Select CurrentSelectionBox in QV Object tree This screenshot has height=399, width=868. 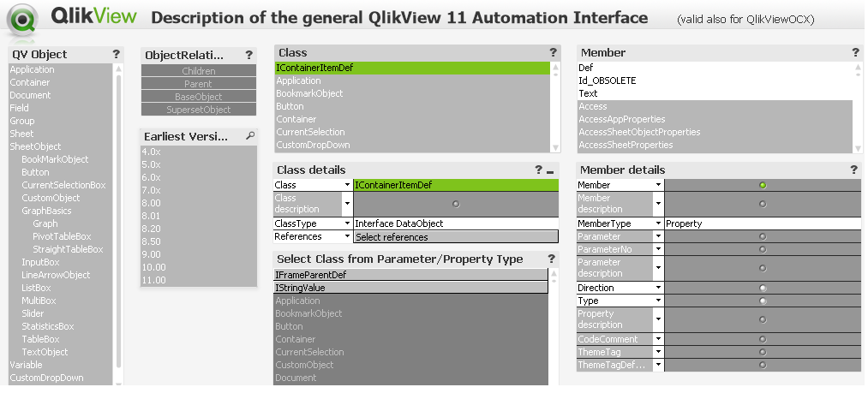60,185
